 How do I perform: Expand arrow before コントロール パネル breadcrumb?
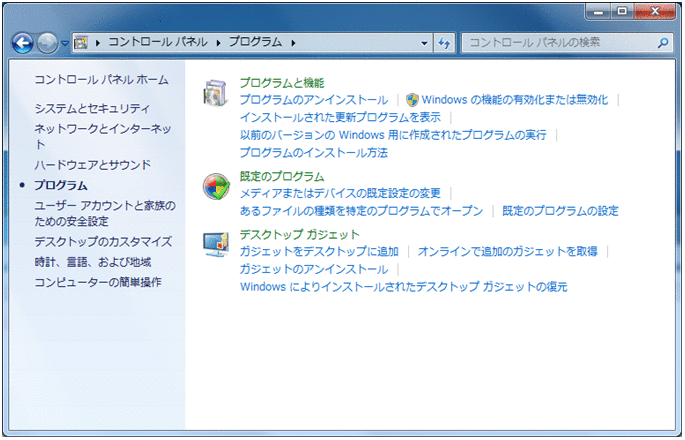click(98, 43)
